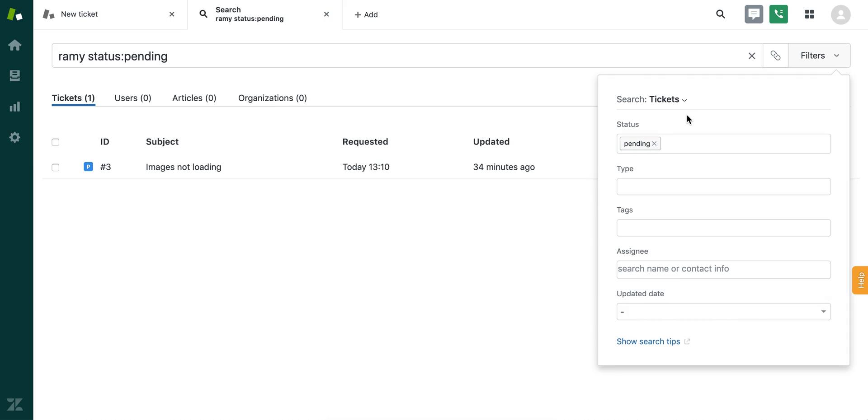This screenshot has height=420, width=868.
Task: Open the Updated date dropdown
Action: [723, 312]
